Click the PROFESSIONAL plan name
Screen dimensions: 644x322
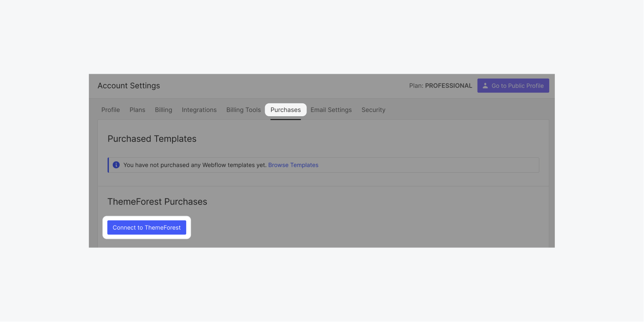[448, 86]
